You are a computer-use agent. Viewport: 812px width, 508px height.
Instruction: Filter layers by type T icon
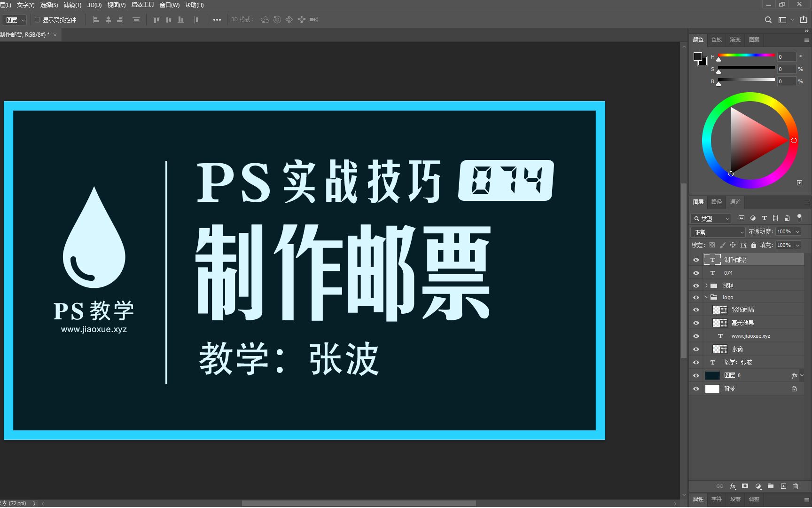pyautogui.click(x=764, y=218)
